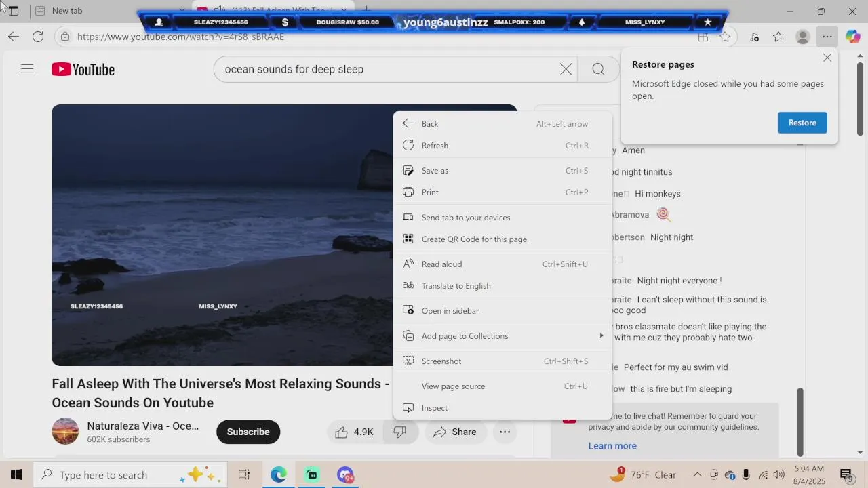Choose Back in the context menu

click(502, 123)
